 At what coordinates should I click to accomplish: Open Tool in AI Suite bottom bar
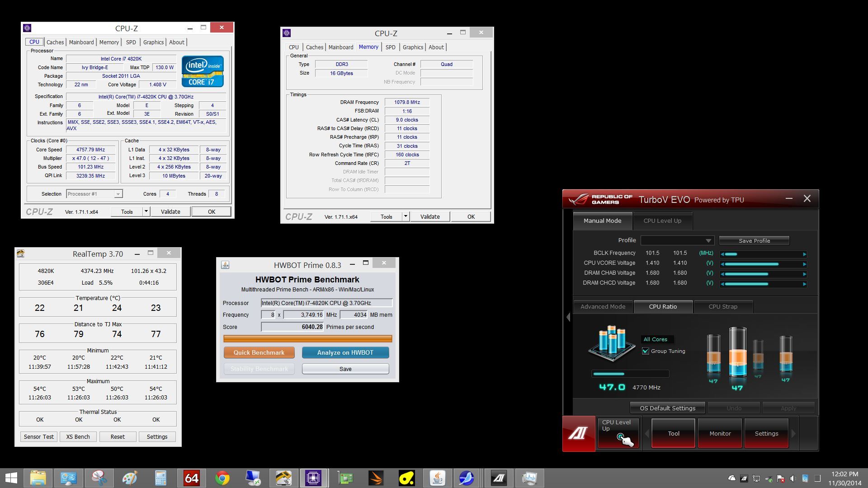point(674,433)
